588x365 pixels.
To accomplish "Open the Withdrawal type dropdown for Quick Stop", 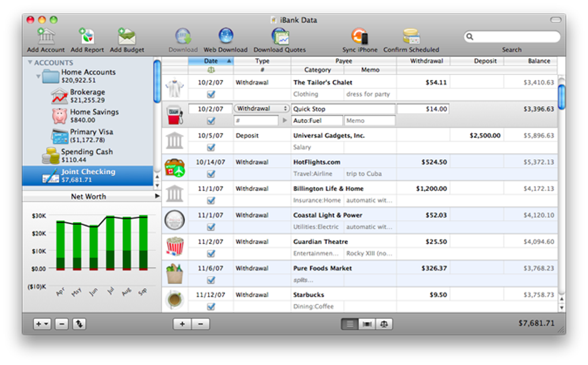I will (262, 108).
